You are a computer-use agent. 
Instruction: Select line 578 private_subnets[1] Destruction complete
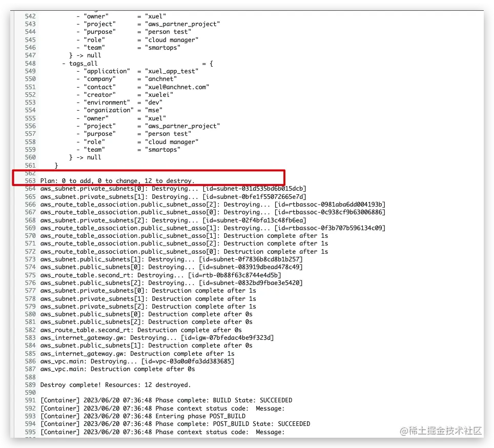coord(148,299)
